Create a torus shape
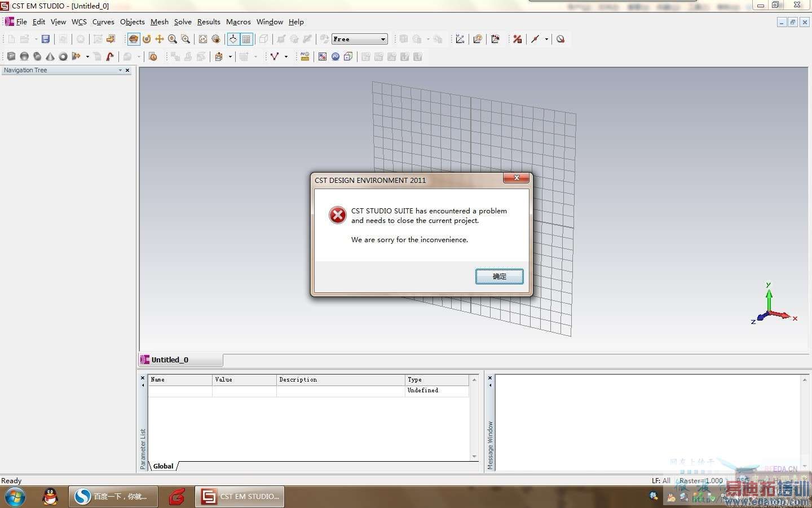 63,56
